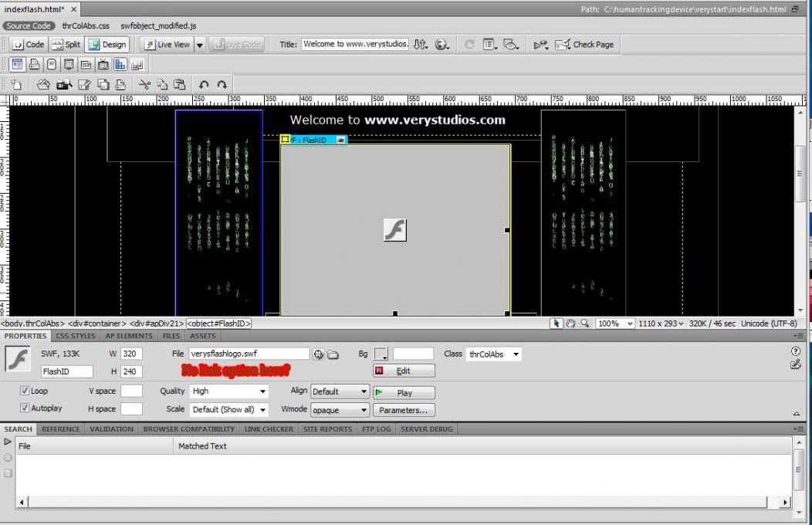Image resolution: width=812 pixels, height=525 pixels.
Task: Click Copy icon
Action: click(x=162, y=84)
